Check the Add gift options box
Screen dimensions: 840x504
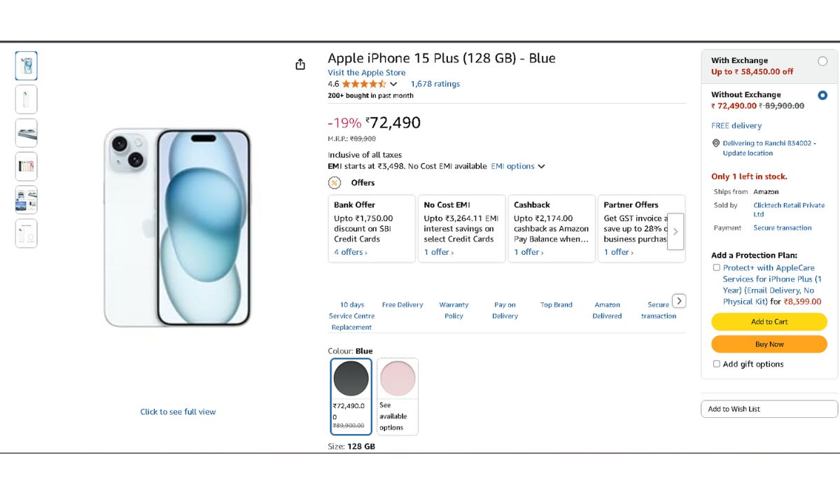click(716, 364)
